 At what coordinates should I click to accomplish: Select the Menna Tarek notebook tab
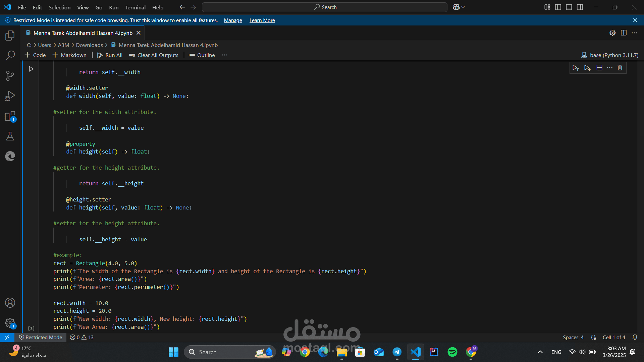pyautogui.click(x=83, y=33)
